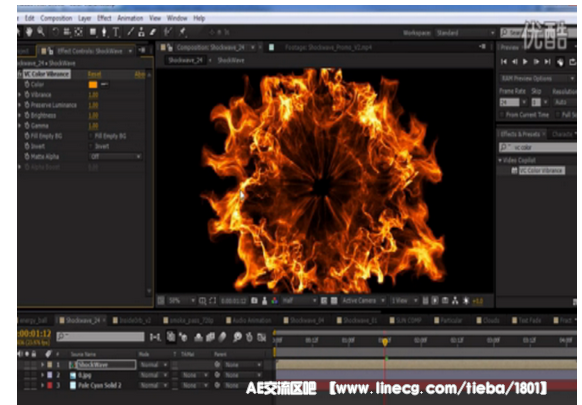Open the RAM Preview Options dropdown
Screen dimensions: 582x405
(x=537, y=78)
